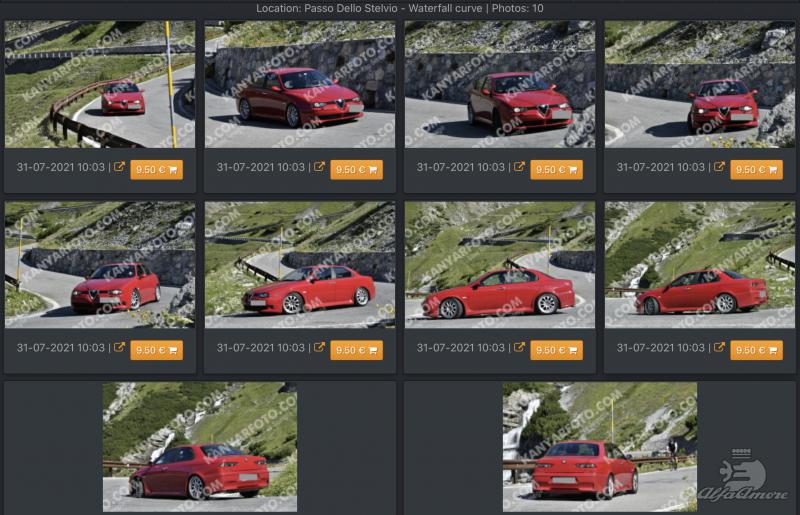
Task: Open external link icon under second photo
Action: 319,167
